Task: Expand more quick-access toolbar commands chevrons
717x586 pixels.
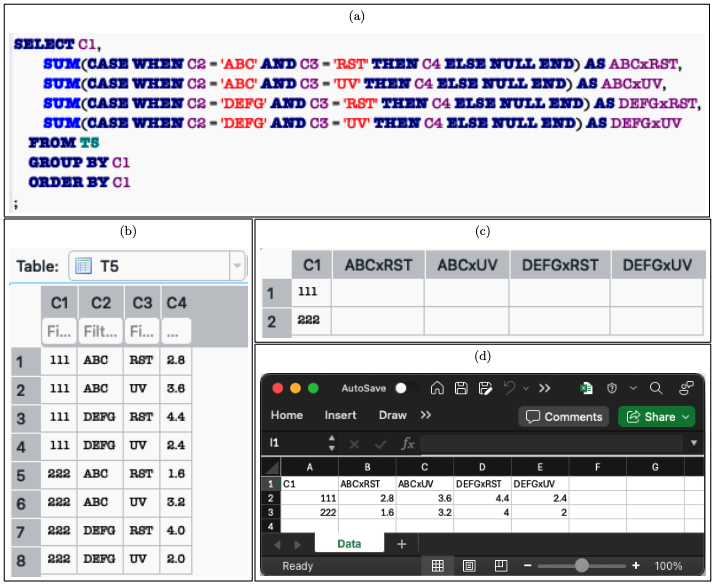Action: click(x=544, y=389)
